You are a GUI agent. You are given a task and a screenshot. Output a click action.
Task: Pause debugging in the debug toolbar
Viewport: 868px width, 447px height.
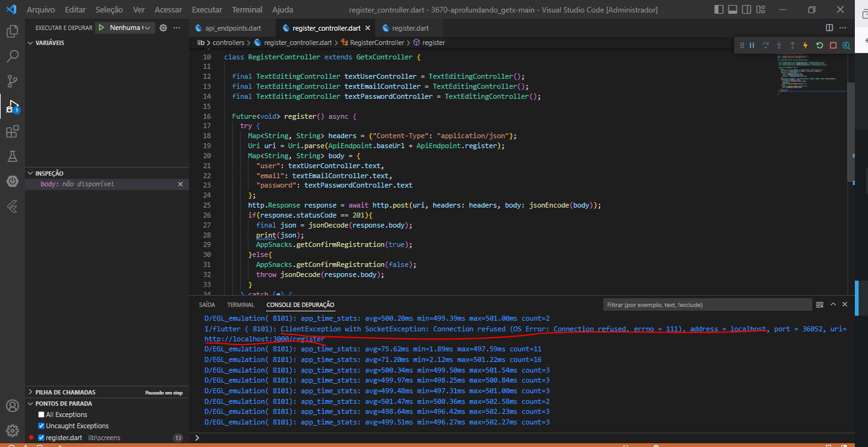[752, 46]
